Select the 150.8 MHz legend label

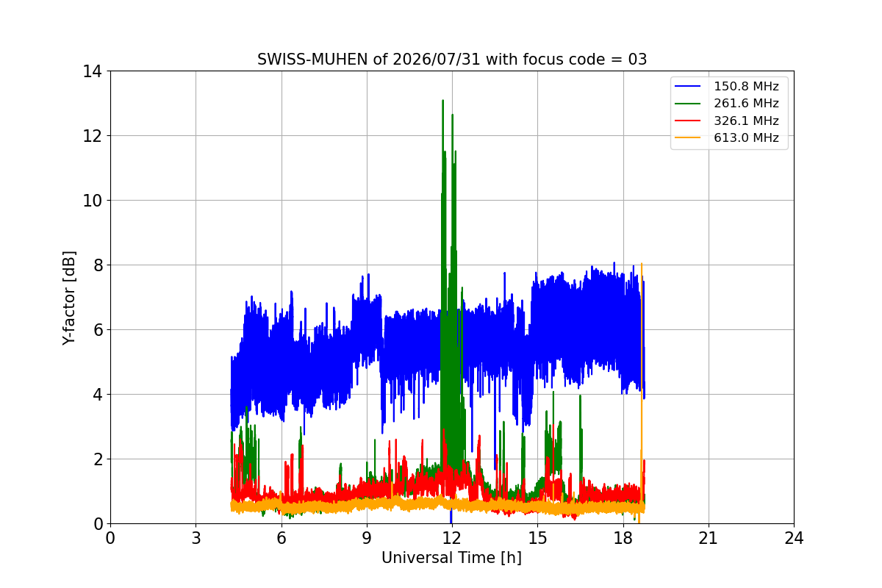[746, 87]
